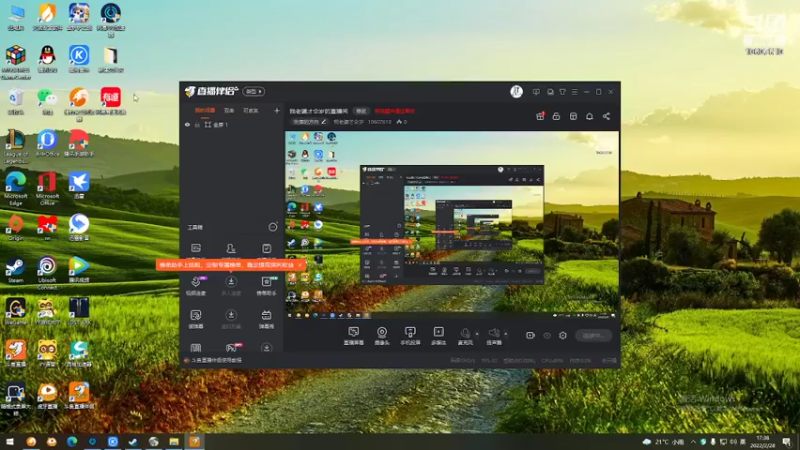Screen dimensions: 800x450
Task: Open the user avatar in the title bar
Action: [x=516, y=92]
